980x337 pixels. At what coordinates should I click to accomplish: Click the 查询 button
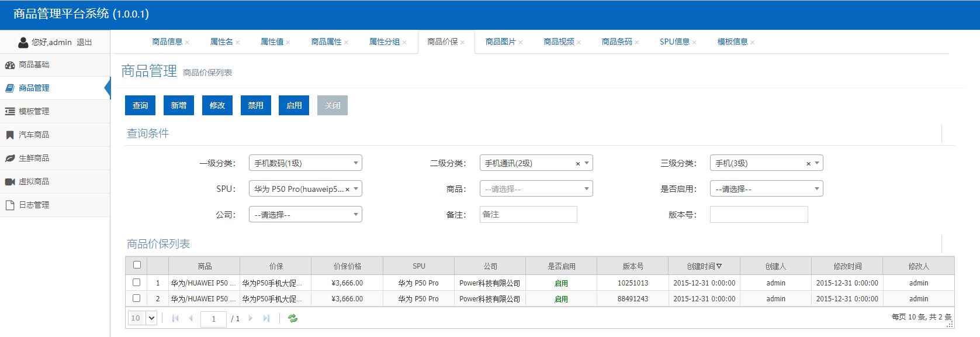(x=140, y=105)
